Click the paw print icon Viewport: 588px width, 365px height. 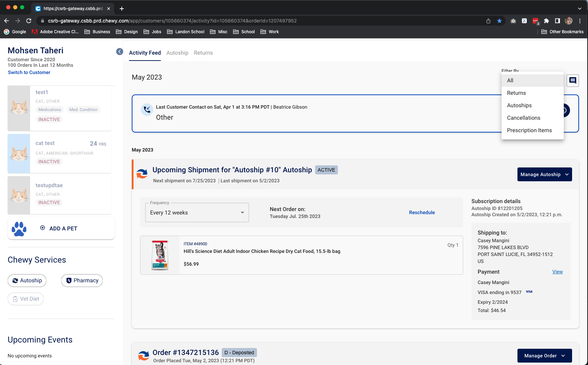(x=19, y=229)
